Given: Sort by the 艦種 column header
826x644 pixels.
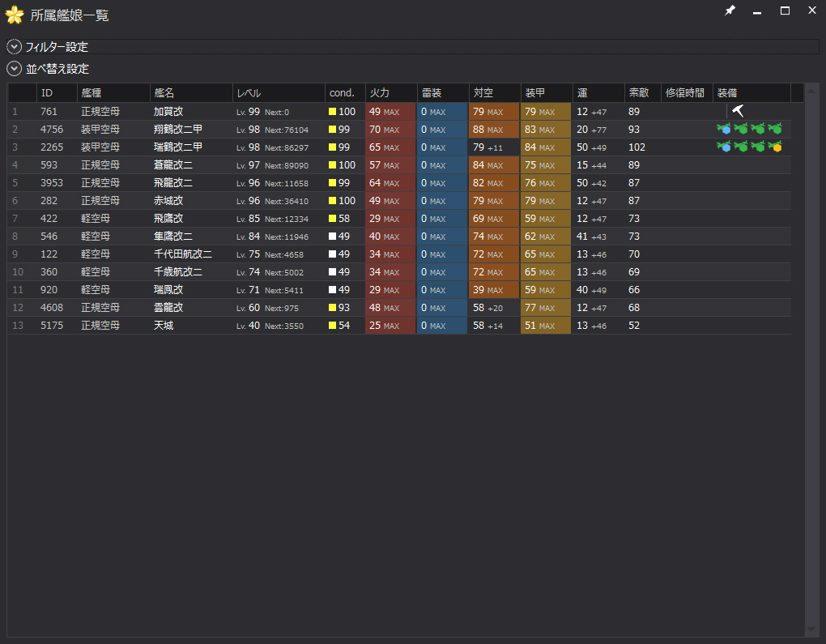Looking at the screenshot, I should click(x=113, y=93).
